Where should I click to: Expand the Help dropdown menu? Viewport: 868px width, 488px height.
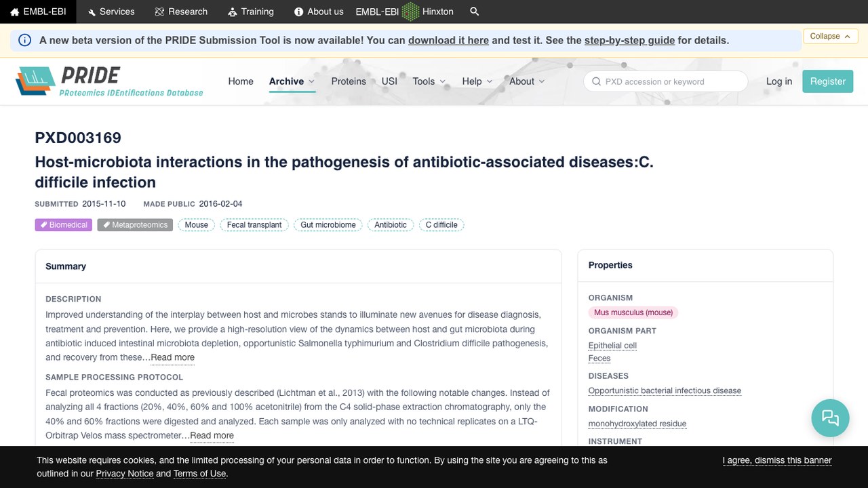(x=477, y=81)
